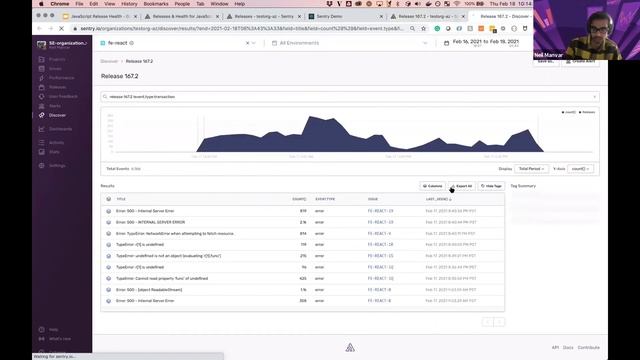
Task: Select Discover in the sidebar
Action: (57, 115)
